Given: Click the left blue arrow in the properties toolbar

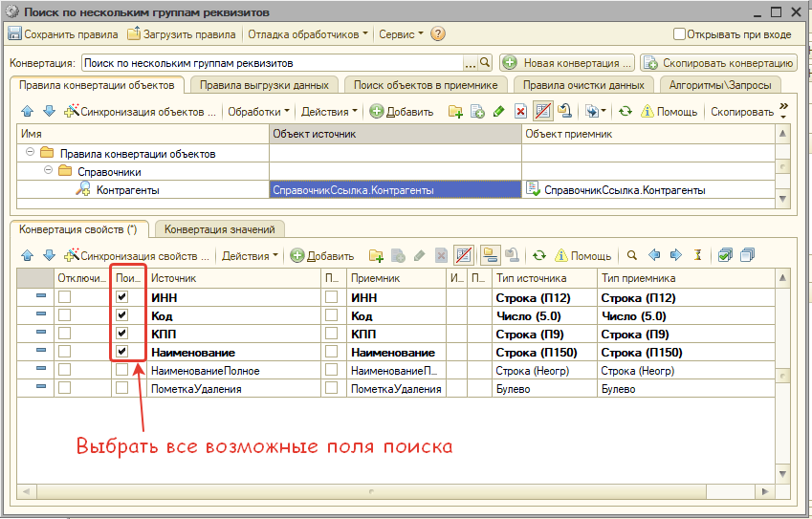Looking at the screenshot, I should [654, 255].
